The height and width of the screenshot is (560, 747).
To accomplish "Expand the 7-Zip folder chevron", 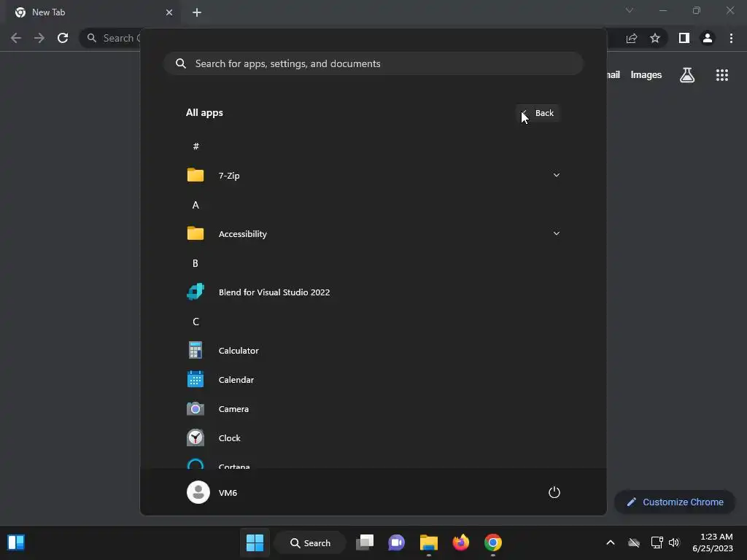I will pos(557,175).
